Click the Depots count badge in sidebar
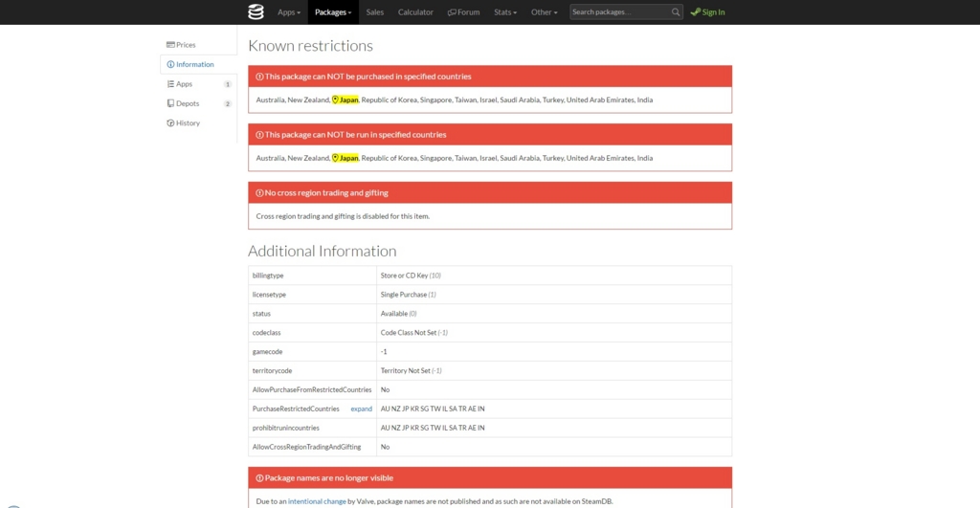Image resolution: width=980 pixels, height=508 pixels. click(228, 103)
